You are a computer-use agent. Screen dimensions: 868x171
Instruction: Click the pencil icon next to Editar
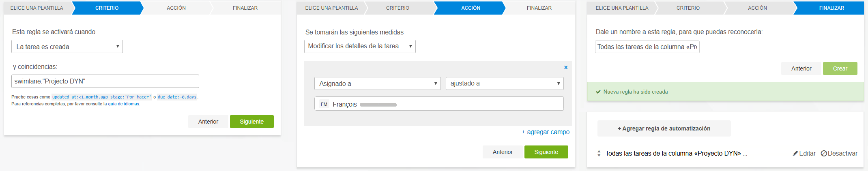(795, 154)
